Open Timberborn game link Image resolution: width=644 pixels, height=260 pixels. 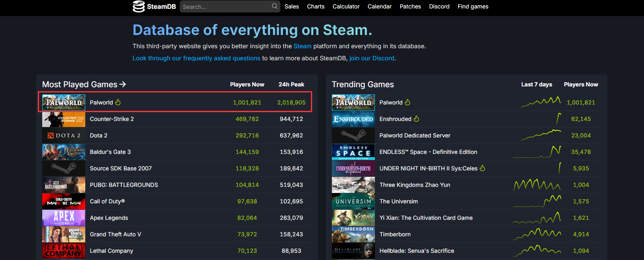pos(395,234)
